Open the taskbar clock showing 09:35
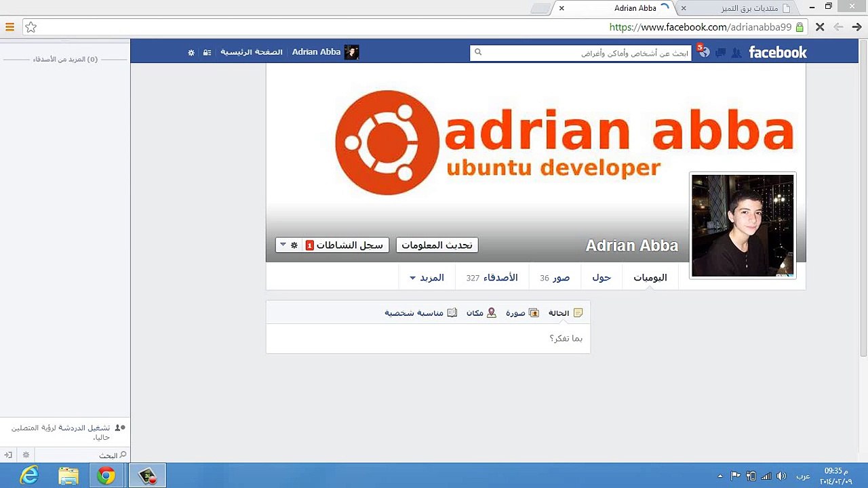The height and width of the screenshot is (488, 868). coord(835,476)
